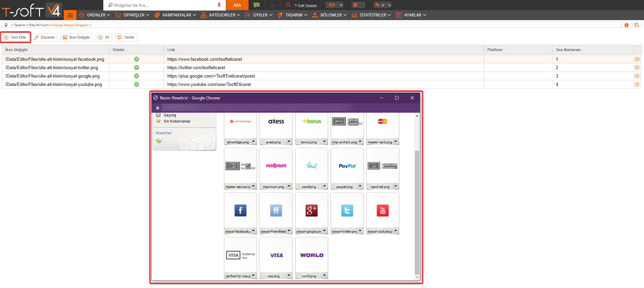Open the KAMPANYALAR menu
Viewport: 644px width, 288px height.
[175, 15]
